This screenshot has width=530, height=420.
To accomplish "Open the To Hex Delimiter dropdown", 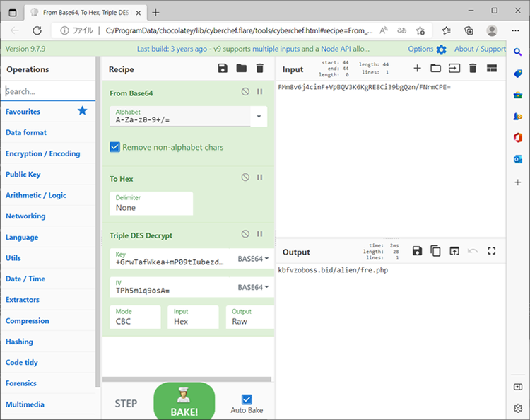I will point(151,203).
